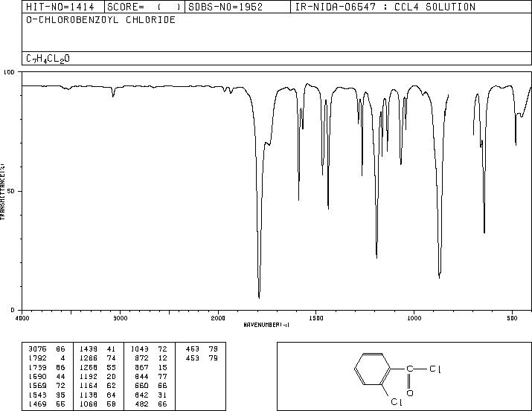
Task: Click the carbonyl C atom in structure
Action: [410, 369]
